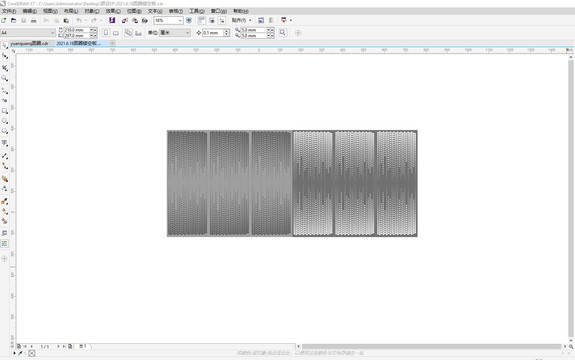The image size is (575, 360).
Task: Click the Search content icon in toolbar
Action: pos(112,21)
